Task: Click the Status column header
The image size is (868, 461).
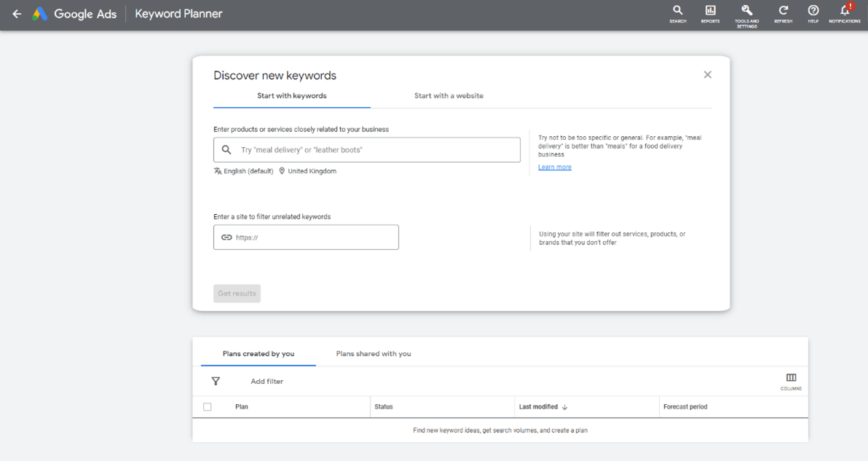Action: pyautogui.click(x=384, y=407)
